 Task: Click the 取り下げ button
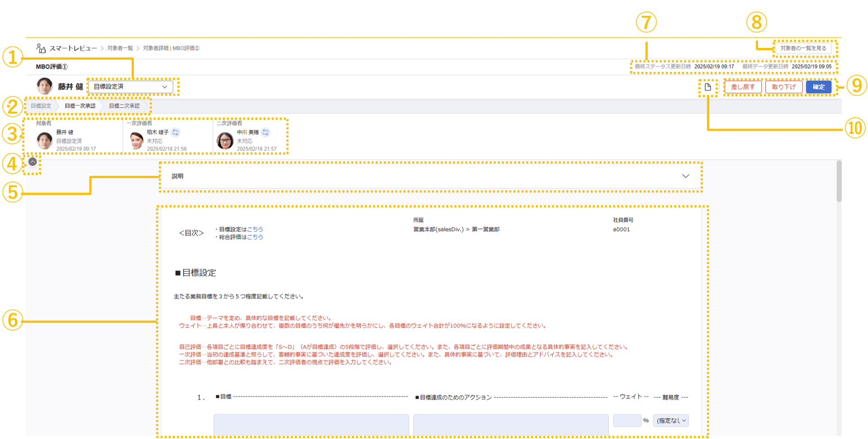click(783, 87)
